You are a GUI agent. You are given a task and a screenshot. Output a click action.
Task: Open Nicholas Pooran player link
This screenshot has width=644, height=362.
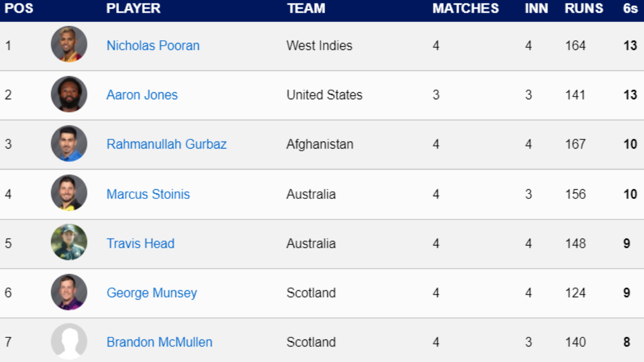153,46
